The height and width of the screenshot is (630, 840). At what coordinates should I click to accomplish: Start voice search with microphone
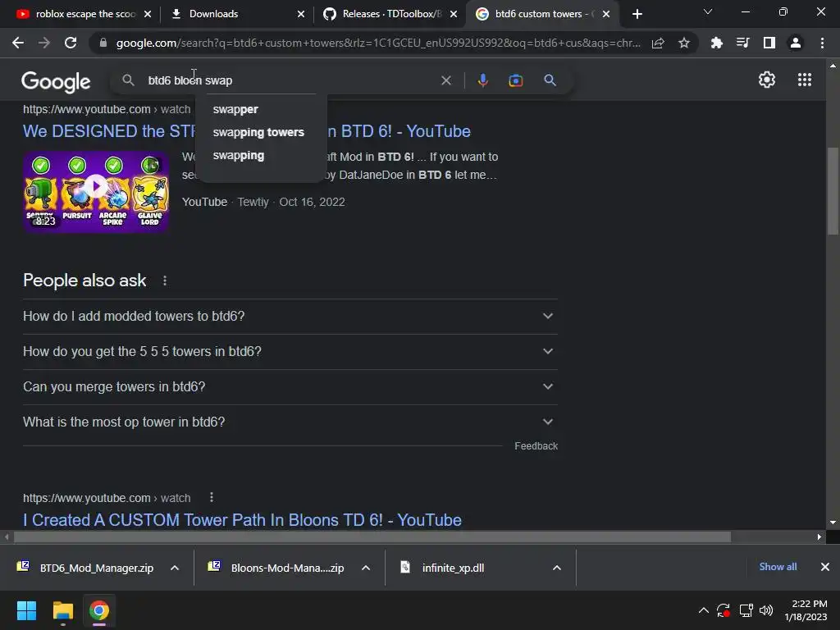(482, 80)
